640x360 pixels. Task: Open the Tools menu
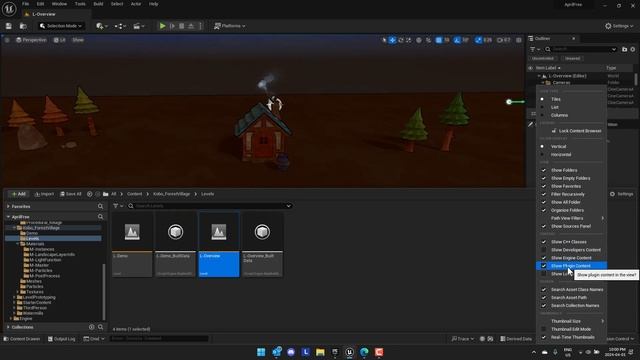pyautogui.click(x=80, y=4)
